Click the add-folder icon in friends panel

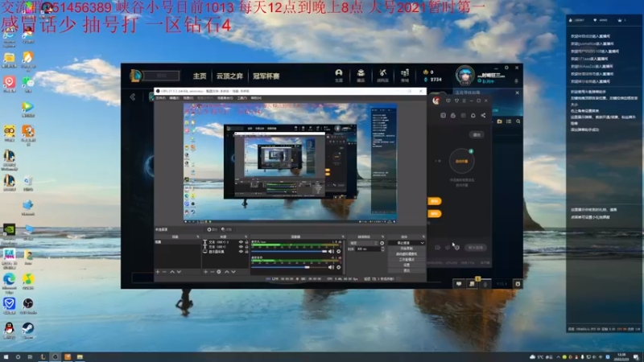point(499,121)
